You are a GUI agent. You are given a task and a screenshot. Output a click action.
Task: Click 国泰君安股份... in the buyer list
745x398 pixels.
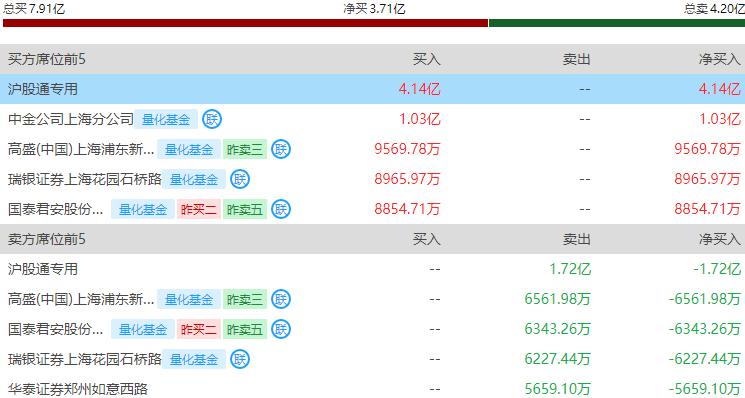56,209
